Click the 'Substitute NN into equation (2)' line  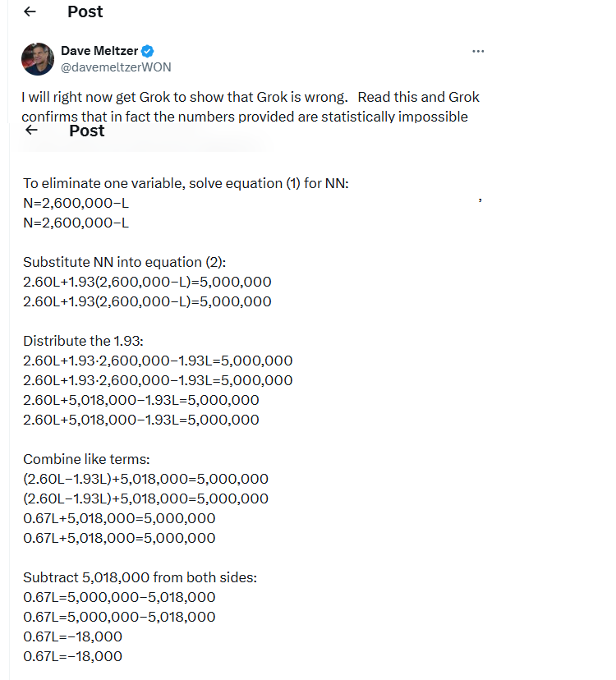(123, 262)
